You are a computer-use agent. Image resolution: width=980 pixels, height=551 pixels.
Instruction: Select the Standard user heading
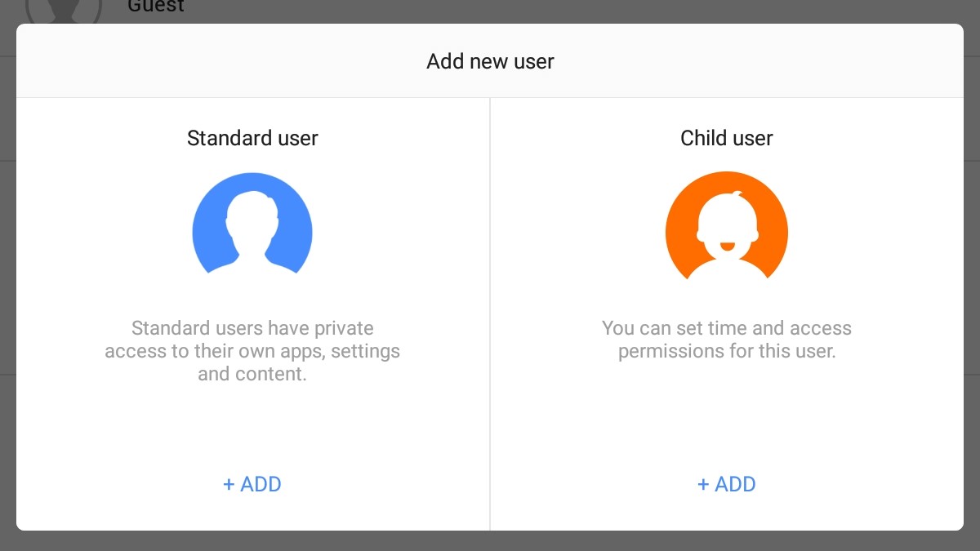252,138
